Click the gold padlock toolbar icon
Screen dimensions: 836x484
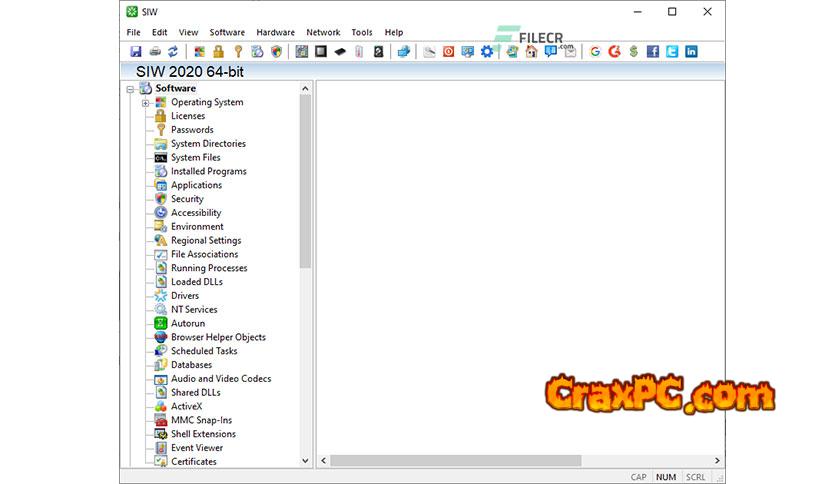pyautogui.click(x=218, y=51)
